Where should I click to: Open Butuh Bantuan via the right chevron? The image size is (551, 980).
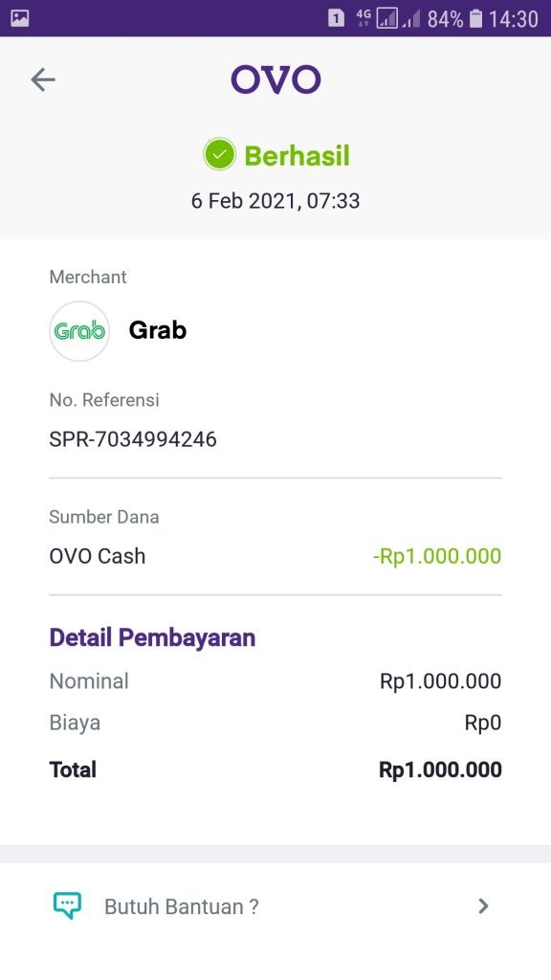coord(484,905)
